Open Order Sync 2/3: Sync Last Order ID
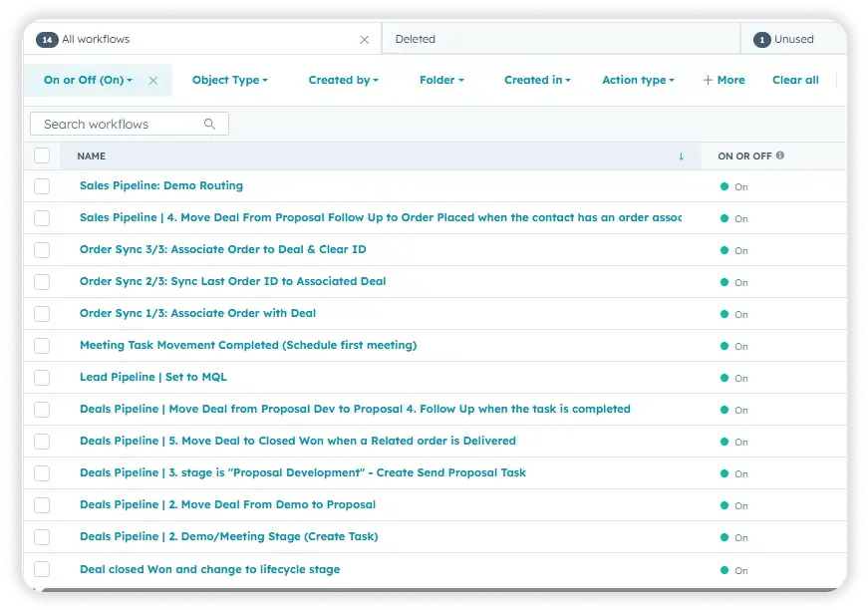 point(232,281)
